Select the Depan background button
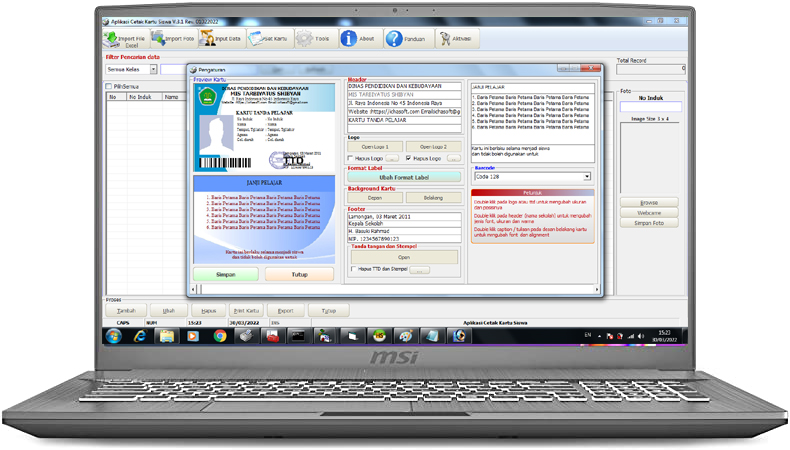 pos(375,198)
